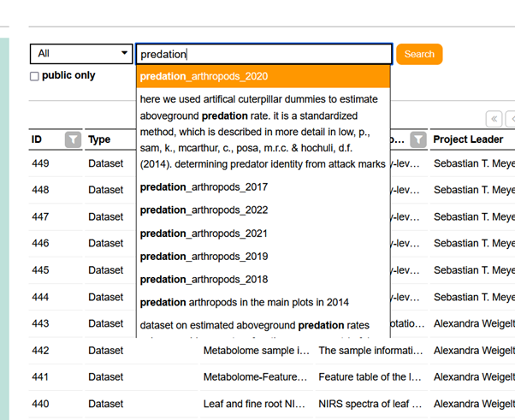Toggle the public only checkbox
515x420 pixels.
[x=34, y=76]
